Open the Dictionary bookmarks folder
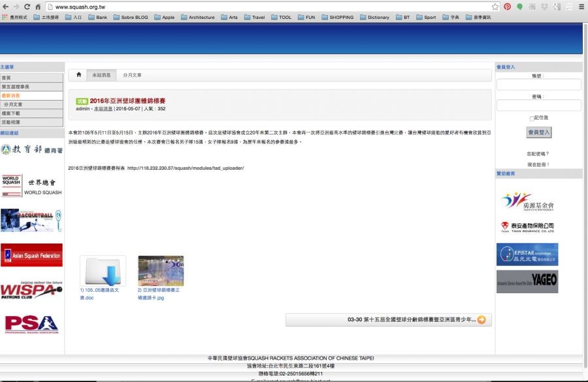 [x=374, y=17]
